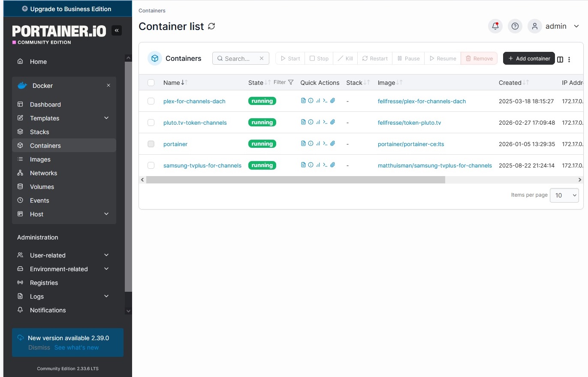Open the notifications bell icon

point(495,26)
